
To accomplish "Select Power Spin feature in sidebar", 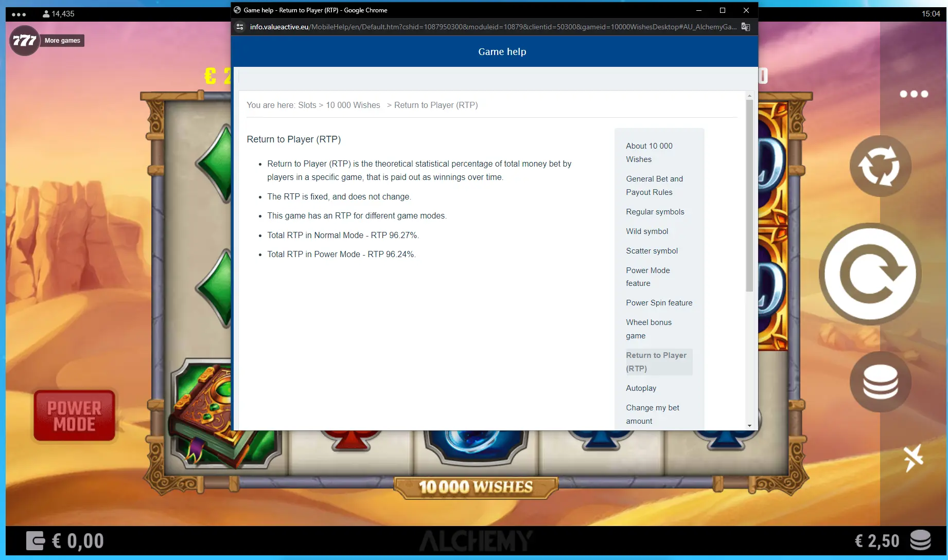I will 659,303.
